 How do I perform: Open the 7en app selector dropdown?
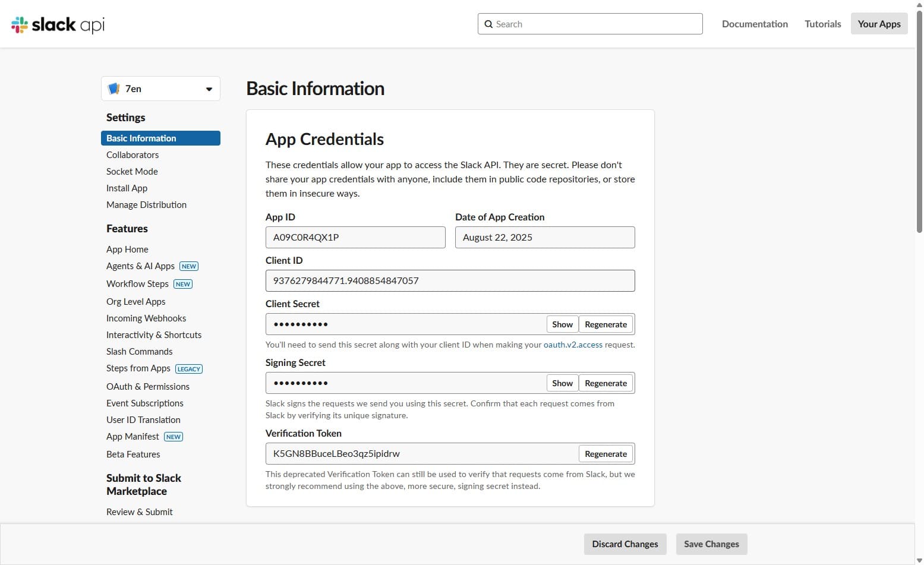[160, 89]
